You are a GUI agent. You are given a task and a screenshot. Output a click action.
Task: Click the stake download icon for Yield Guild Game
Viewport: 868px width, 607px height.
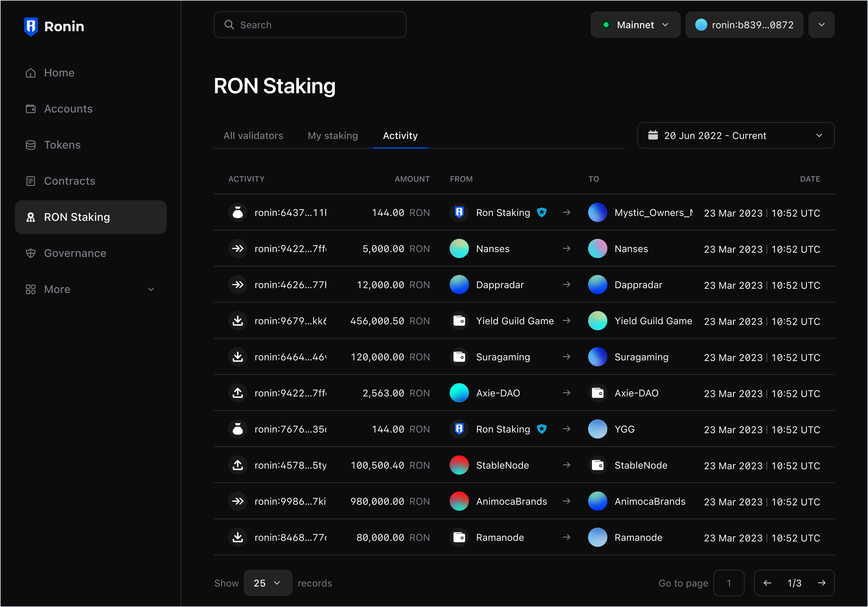(238, 321)
